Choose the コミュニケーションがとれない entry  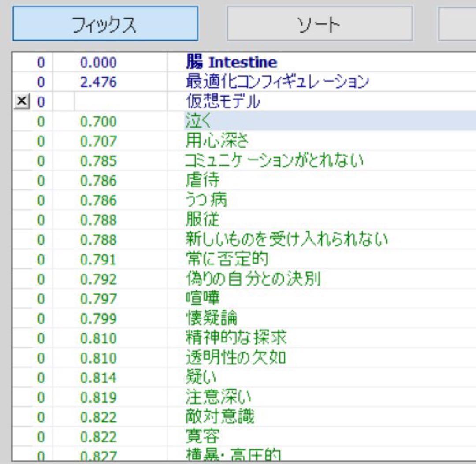[x=274, y=161]
